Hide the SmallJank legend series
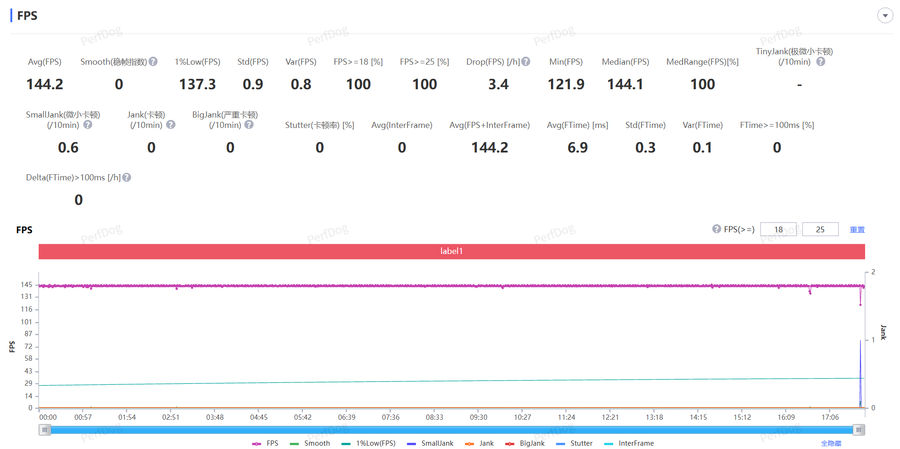900x449 pixels. (x=432, y=443)
